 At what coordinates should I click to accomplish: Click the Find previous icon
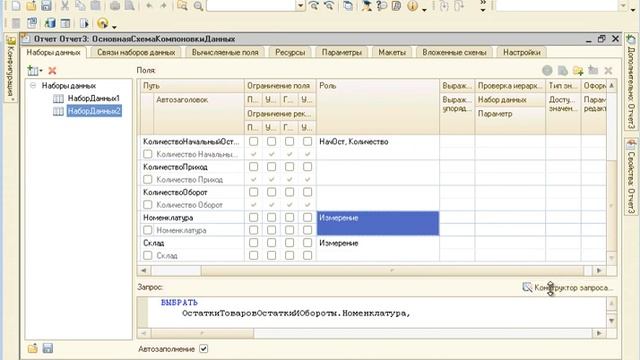[x=329, y=6]
